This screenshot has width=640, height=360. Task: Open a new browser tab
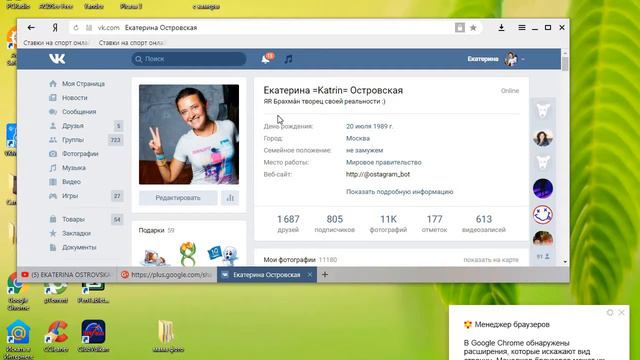[x=325, y=275]
